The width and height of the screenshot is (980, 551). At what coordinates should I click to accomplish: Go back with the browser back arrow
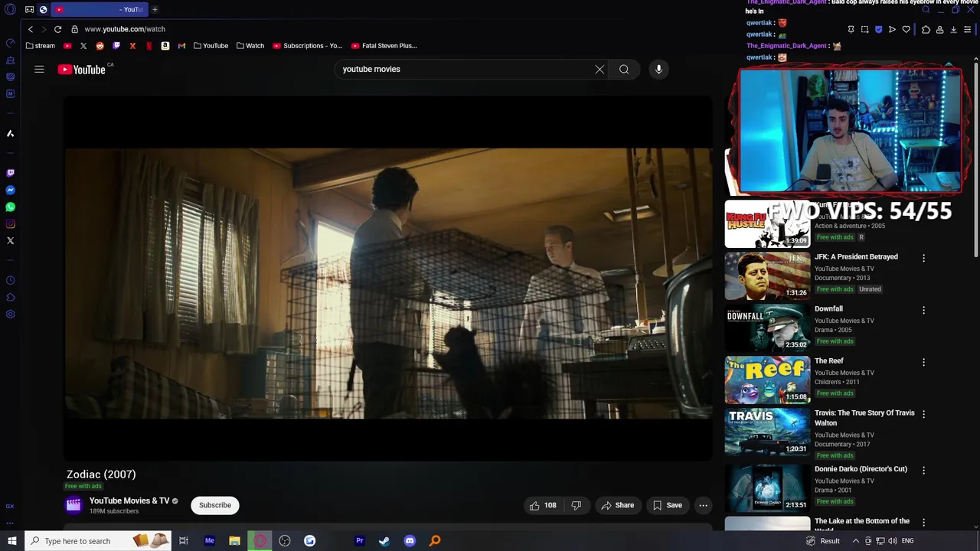point(31,29)
